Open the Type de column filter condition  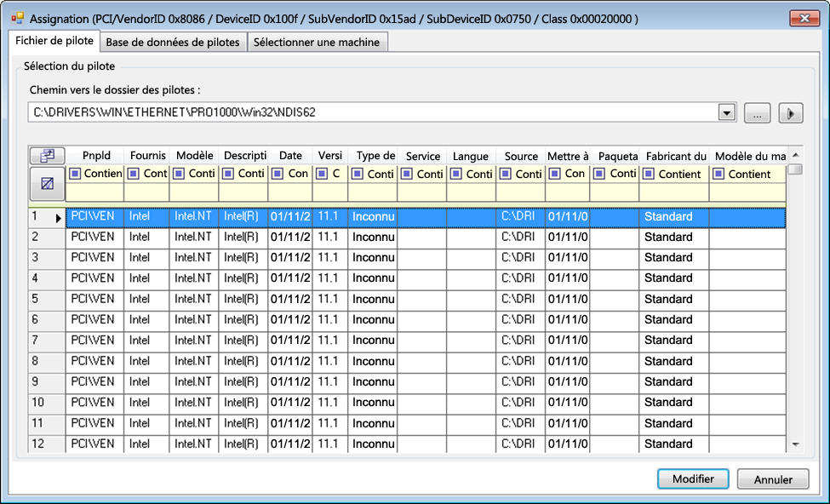click(380, 174)
